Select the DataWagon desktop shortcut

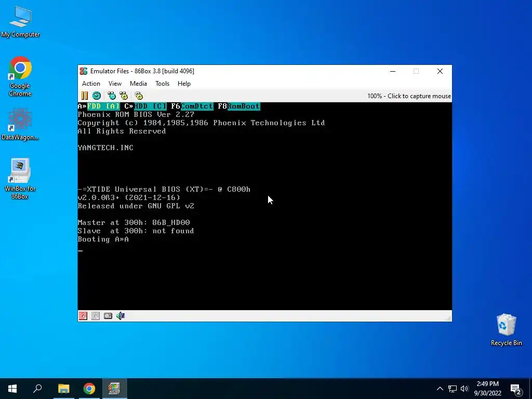point(20,124)
